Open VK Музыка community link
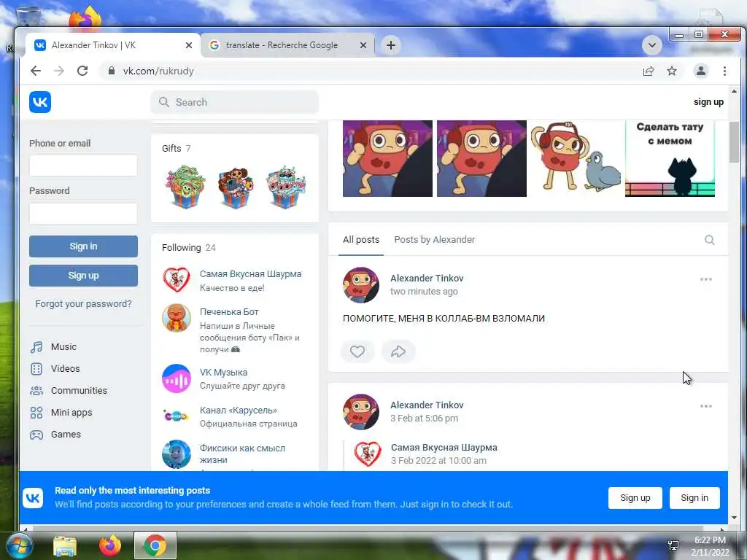Screen dimensions: 747x560 pyautogui.click(x=223, y=373)
